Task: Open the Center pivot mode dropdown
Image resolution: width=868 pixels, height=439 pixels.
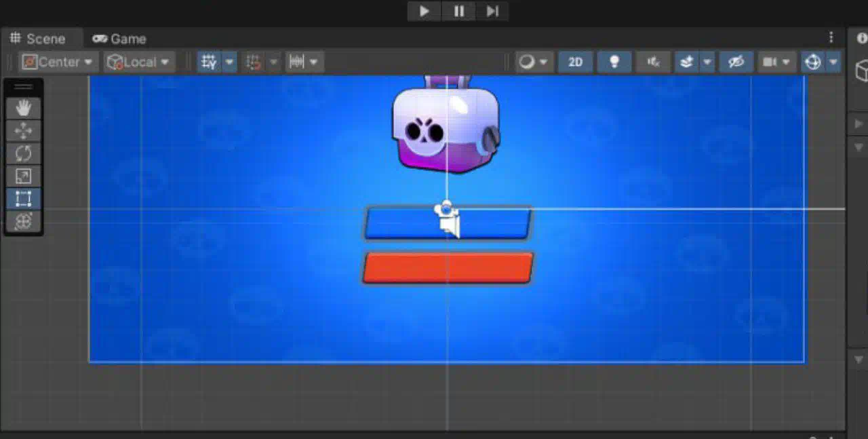Action: pyautogui.click(x=58, y=62)
